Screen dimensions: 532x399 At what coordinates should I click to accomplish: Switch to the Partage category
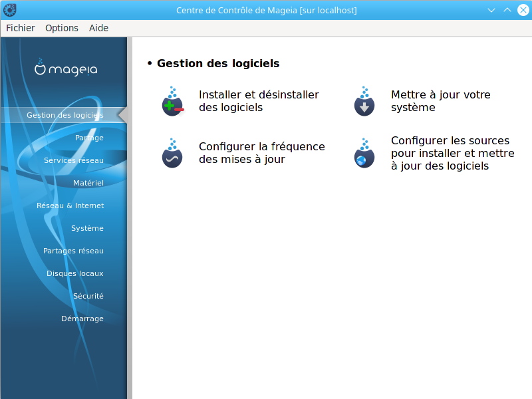pos(89,138)
